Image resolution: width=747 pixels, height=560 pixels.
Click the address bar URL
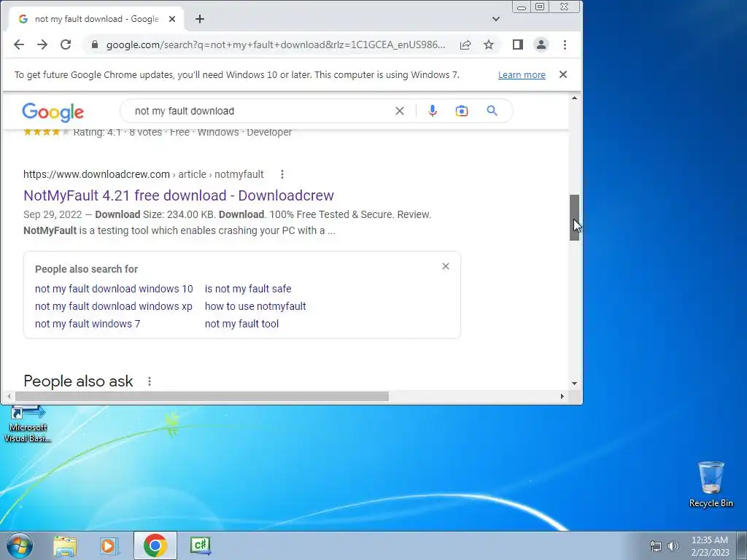tap(276, 44)
